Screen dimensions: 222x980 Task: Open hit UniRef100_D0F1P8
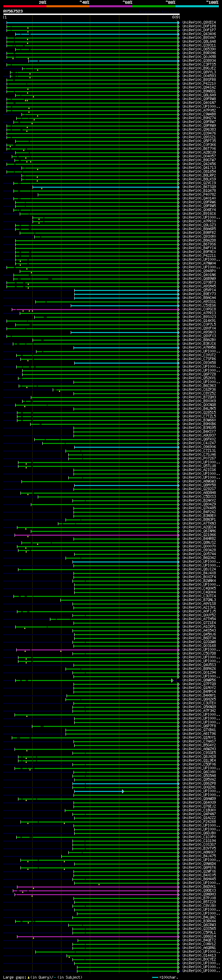[x=199, y=26]
